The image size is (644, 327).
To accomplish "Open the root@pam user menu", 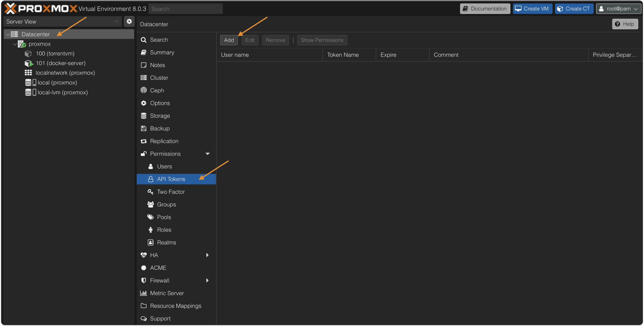I will (618, 9).
